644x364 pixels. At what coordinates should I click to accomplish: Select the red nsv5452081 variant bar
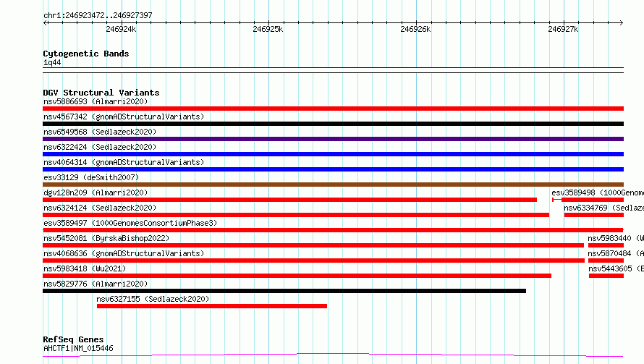tap(313, 245)
